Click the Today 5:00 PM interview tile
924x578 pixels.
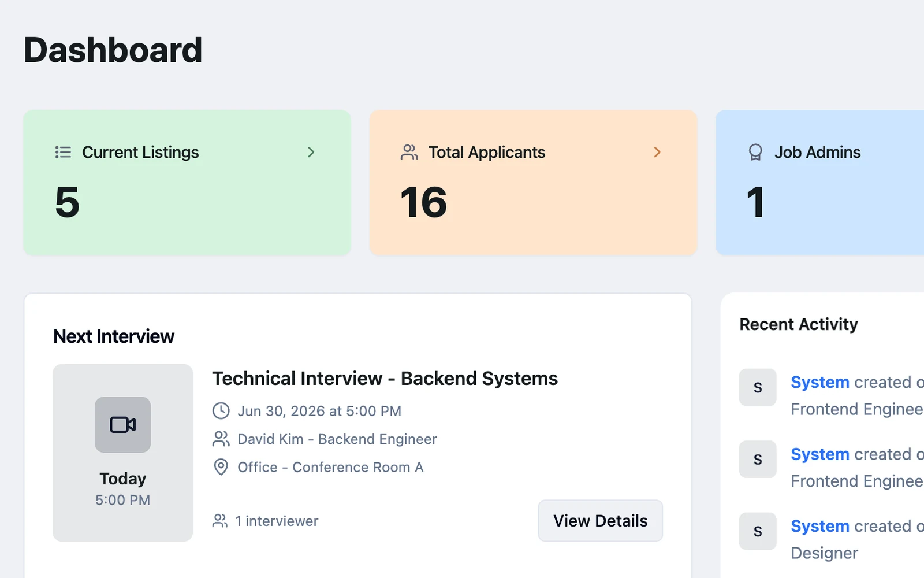point(123,453)
